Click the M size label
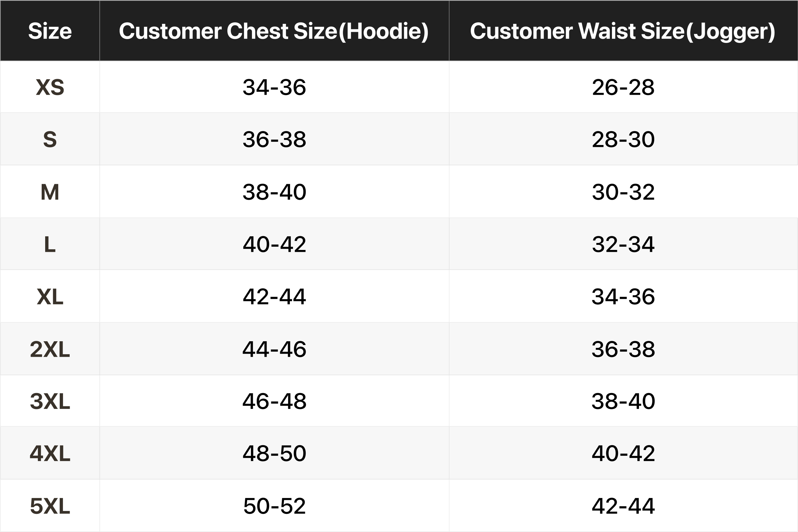This screenshot has height=532, width=798. pos(50,192)
